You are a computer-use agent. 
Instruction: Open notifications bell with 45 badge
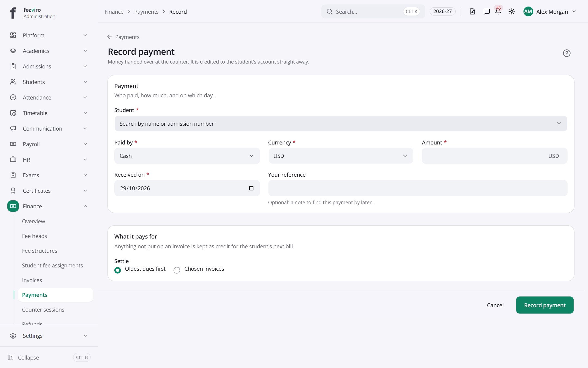pyautogui.click(x=498, y=11)
